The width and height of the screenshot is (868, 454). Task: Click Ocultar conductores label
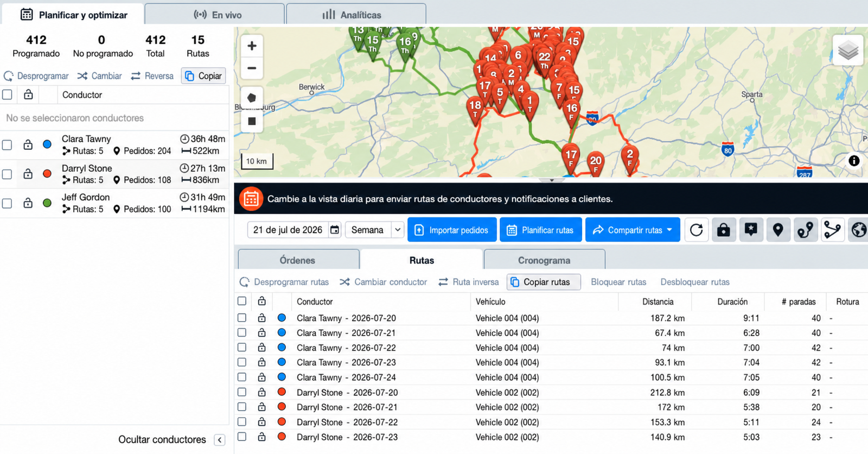pos(162,440)
